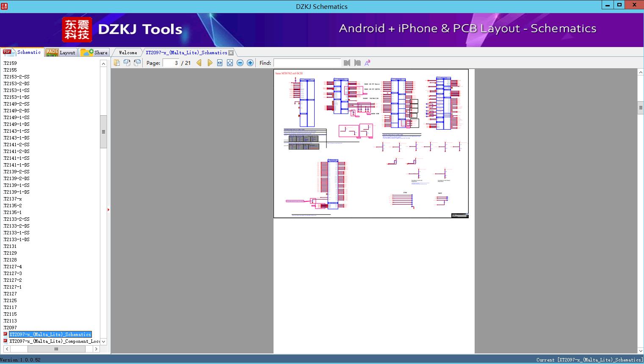The width and height of the screenshot is (644, 364).
Task: Find next match icon
Action: (x=357, y=63)
